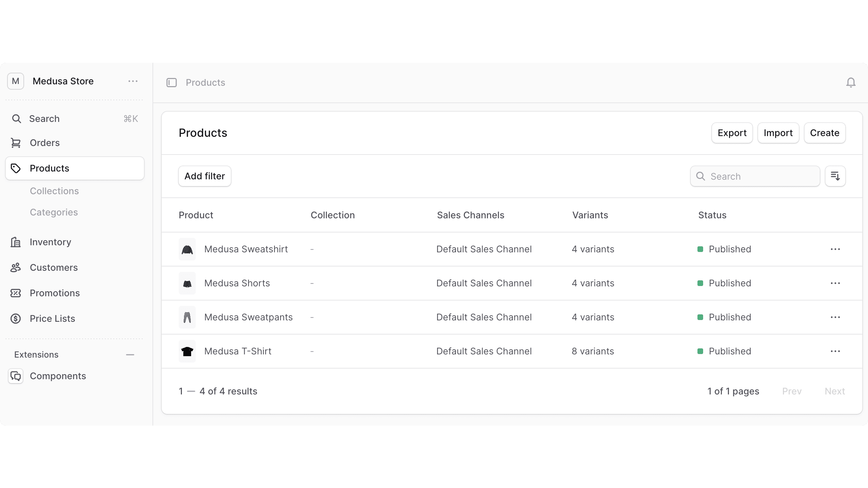Select the Customers people icon

tap(16, 268)
